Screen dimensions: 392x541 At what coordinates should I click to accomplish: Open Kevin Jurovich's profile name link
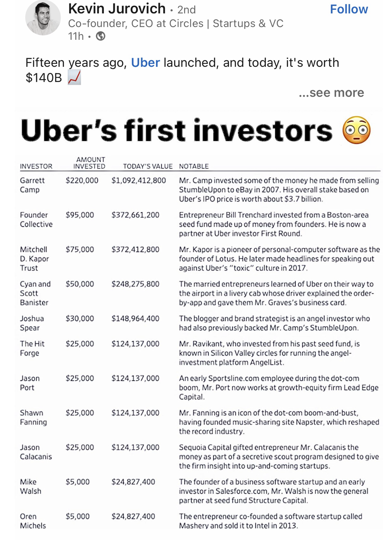tap(117, 9)
